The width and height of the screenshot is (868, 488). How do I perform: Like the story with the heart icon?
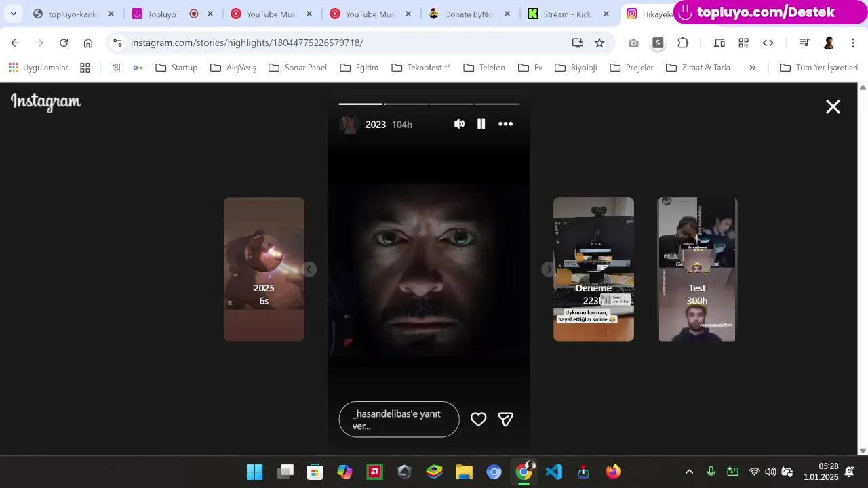[x=479, y=420]
